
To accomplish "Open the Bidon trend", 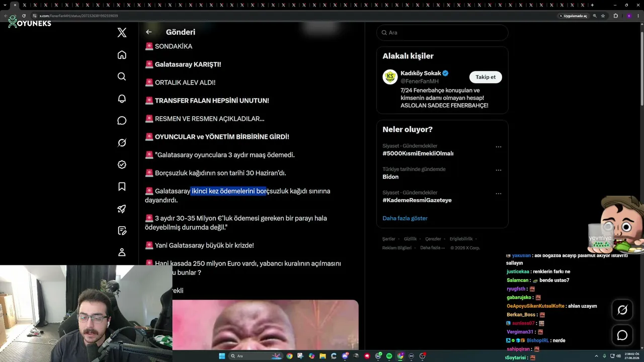I will pos(390,176).
